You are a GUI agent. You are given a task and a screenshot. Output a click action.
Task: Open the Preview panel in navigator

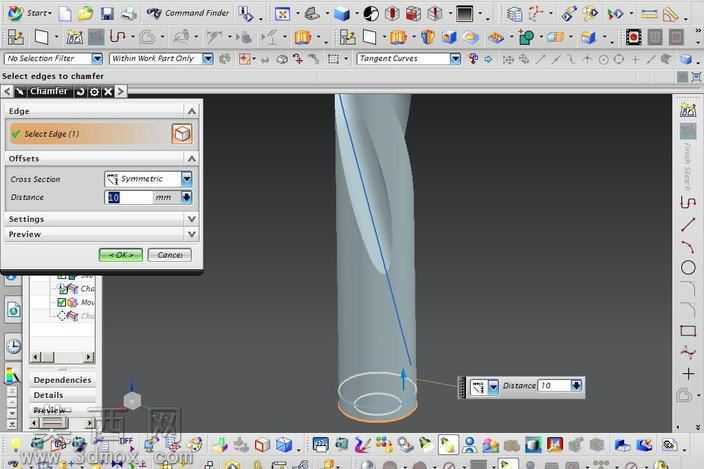pyautogui.click(x=50, y=410)
